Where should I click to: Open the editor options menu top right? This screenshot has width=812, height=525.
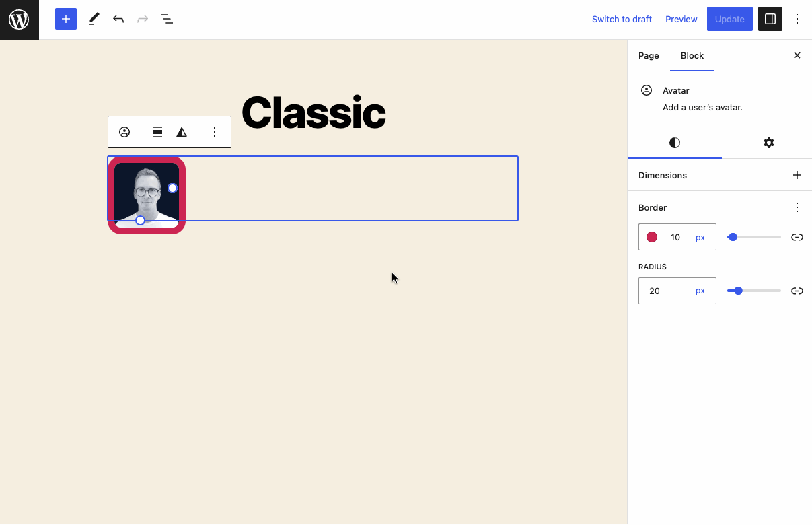pos(797,19)
